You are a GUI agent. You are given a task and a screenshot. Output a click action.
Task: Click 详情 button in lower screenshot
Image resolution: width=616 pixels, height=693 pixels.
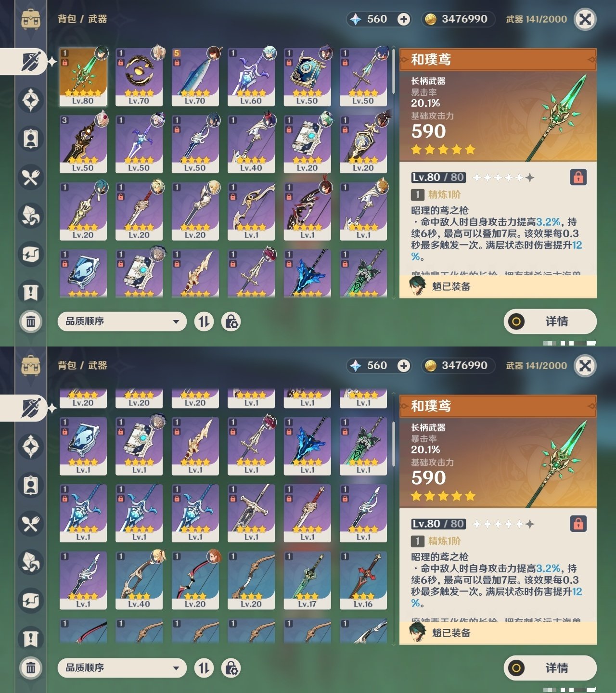click(x=550, y=668)
